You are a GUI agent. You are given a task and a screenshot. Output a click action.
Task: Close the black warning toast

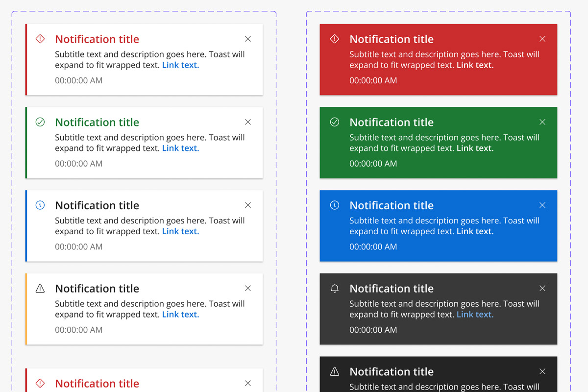(542, 372)
